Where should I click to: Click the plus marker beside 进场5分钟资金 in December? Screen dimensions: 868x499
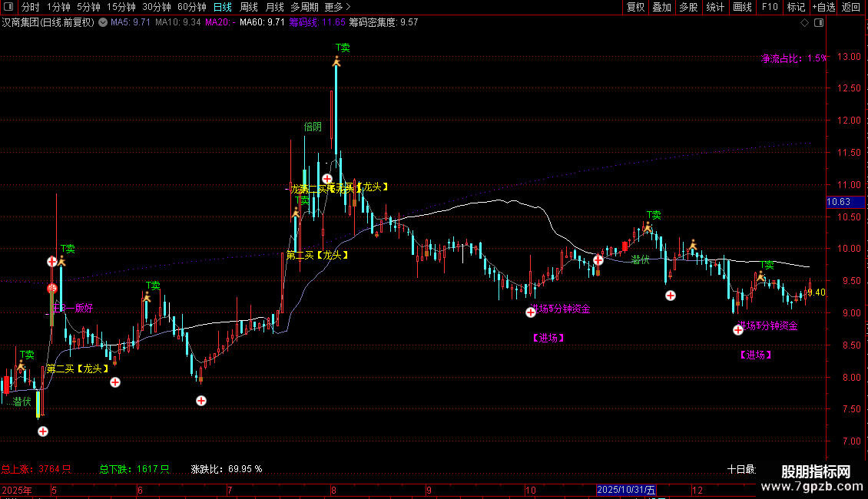click(x=738, y=330)
